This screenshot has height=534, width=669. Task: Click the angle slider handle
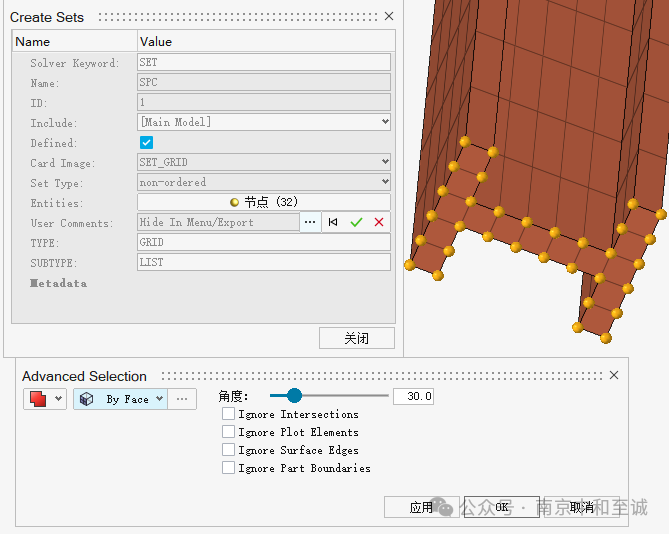pyautogui.click(x=294, y=395)
